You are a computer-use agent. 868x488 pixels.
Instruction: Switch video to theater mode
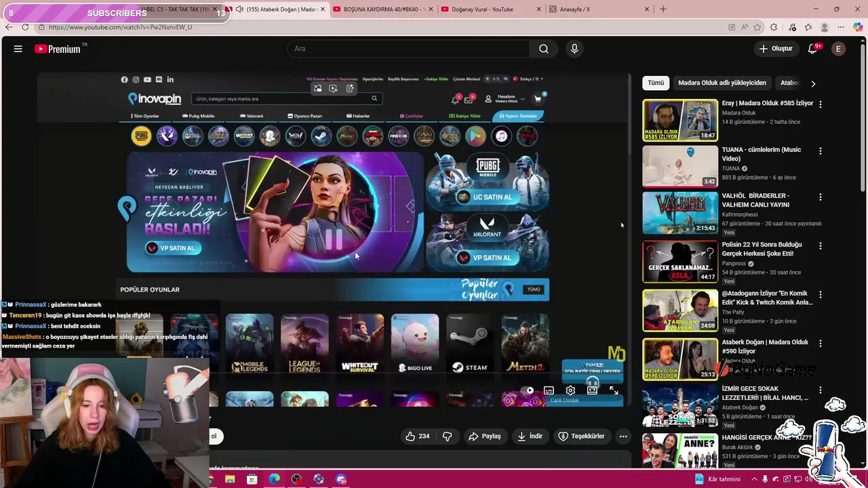coord(592,390)
